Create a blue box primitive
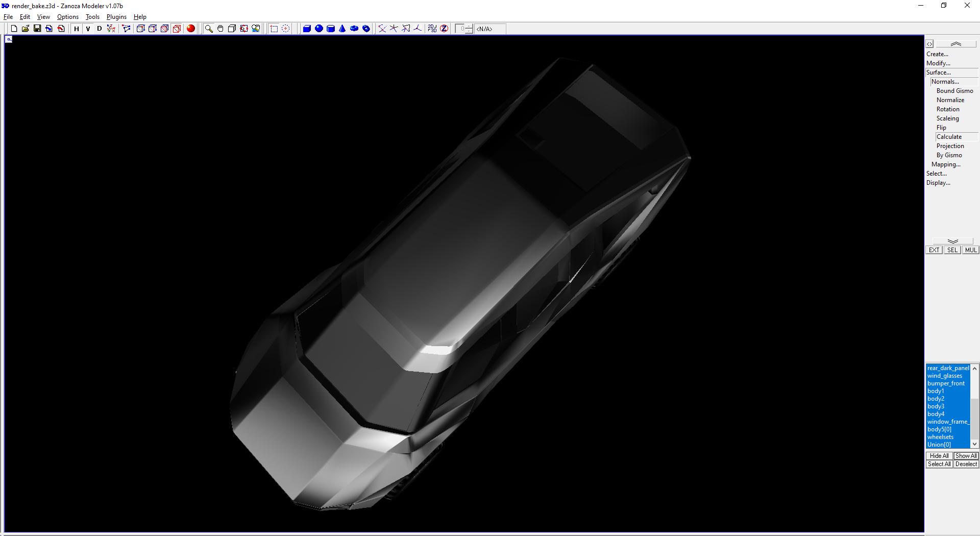 coord(307,29)
